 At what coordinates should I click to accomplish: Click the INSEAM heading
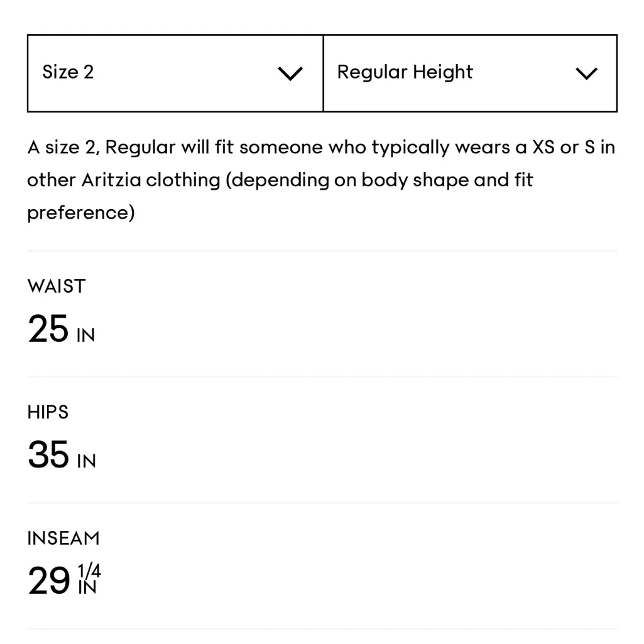[x=63, y=538]
